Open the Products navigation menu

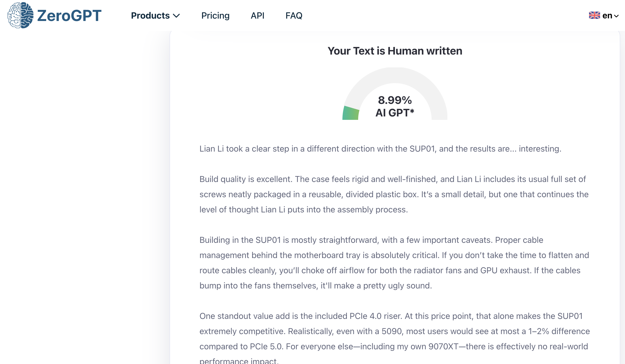click(x=150, y=16)
